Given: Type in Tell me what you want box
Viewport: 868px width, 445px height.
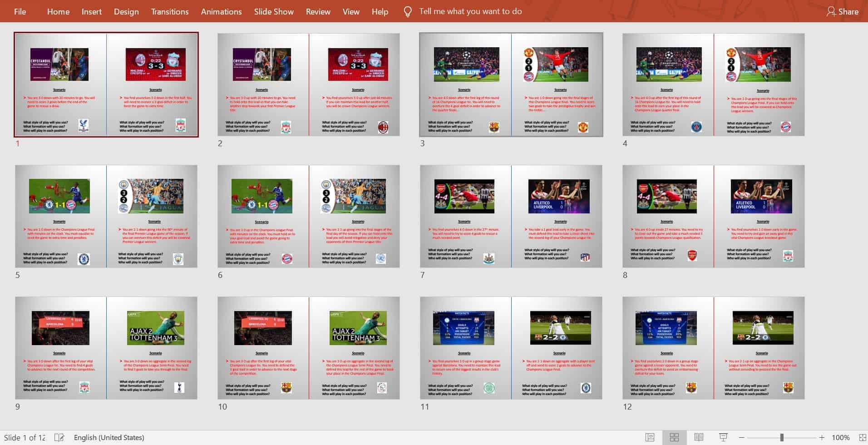Looking at the screenshot, I should coord(470,11).
